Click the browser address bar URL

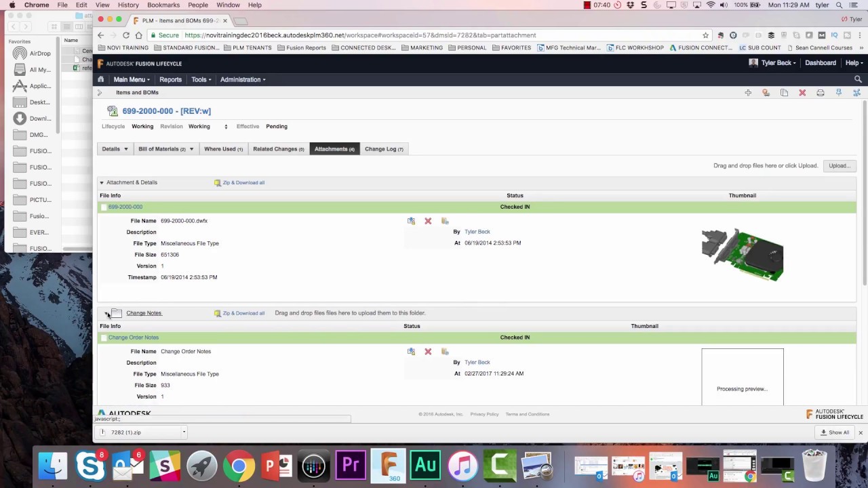[x=359, y=35]
